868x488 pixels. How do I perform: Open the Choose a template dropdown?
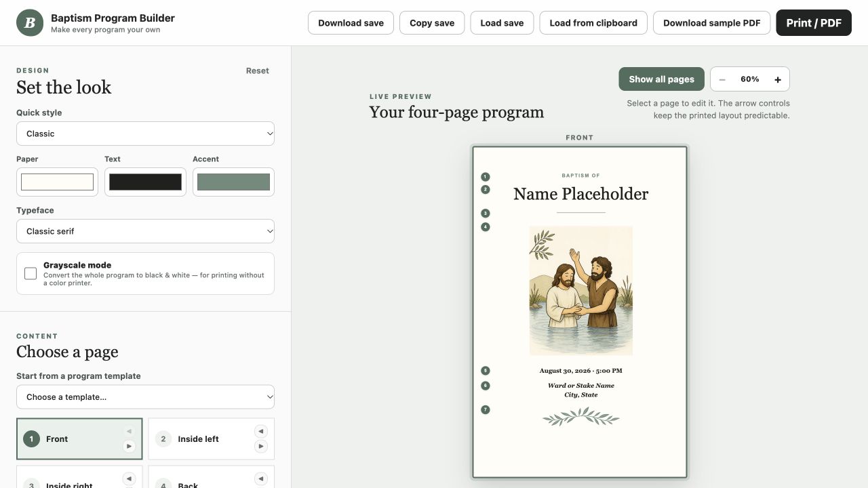(145, 397)
